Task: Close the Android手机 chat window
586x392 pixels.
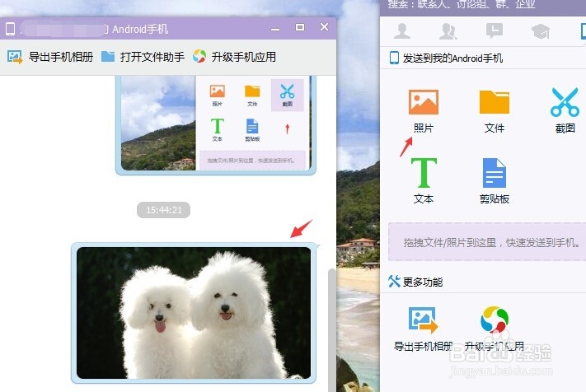Action: (324, 27)
